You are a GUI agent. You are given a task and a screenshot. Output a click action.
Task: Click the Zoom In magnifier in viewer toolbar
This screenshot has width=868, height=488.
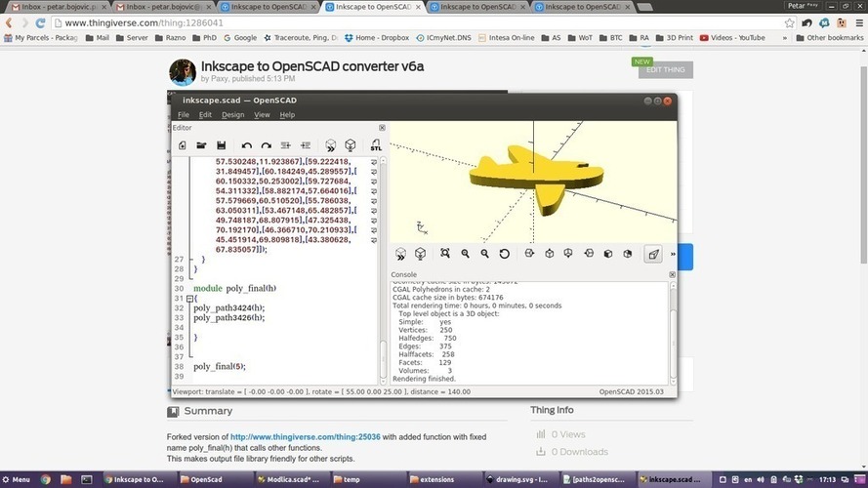(465, 254)
